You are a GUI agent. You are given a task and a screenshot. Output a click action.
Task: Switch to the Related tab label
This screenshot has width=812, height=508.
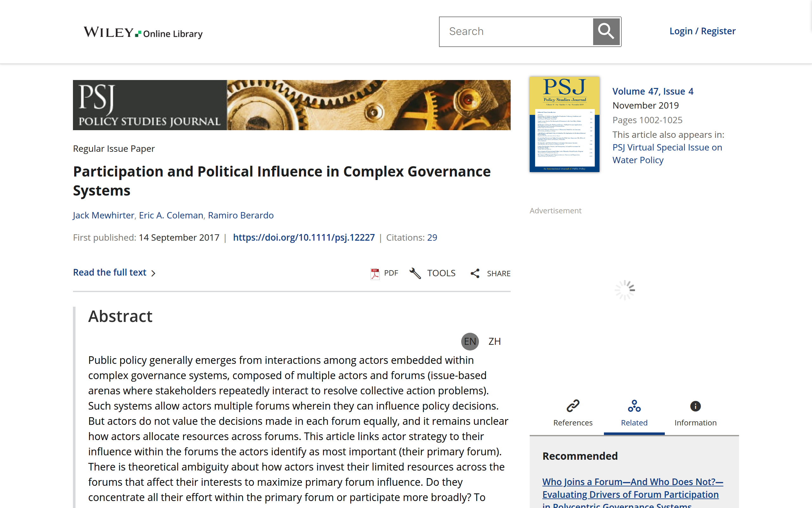coord(634,423)
